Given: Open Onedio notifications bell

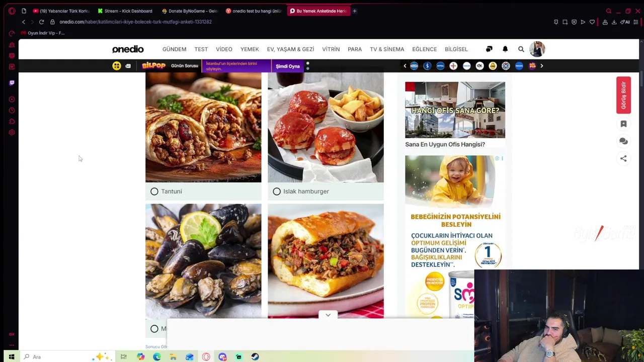Looking at the screenshot, I should tap(505, 49).
